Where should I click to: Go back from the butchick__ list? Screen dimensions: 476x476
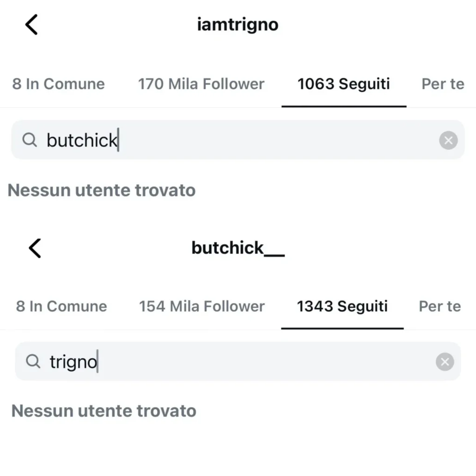[x=35, y=248]
